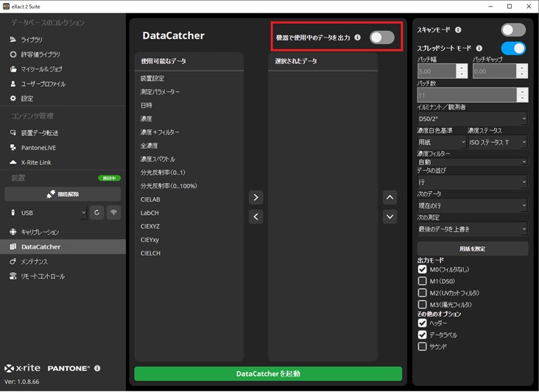Open the イルミナント/観測者 D50/2° dropdown

click(472, 118)
